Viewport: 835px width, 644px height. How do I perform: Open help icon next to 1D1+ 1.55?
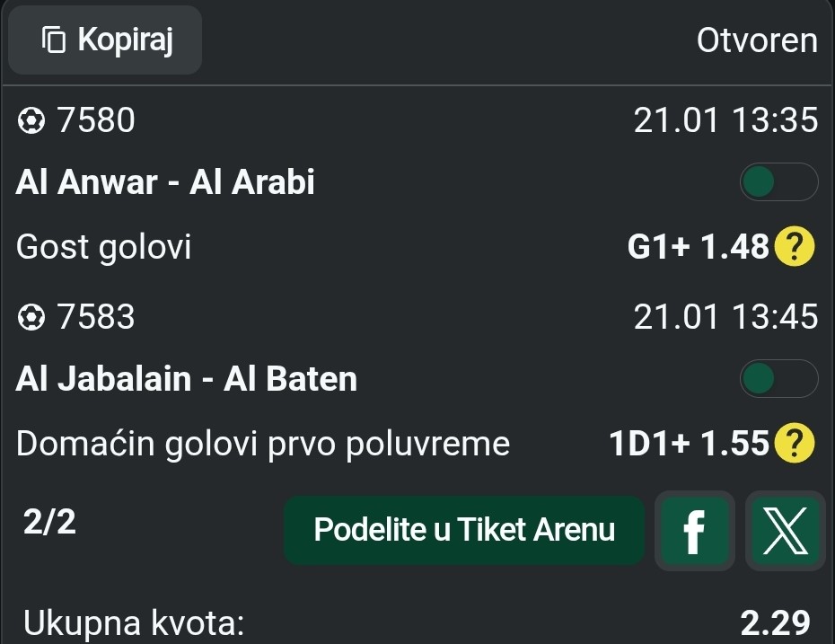794,444
